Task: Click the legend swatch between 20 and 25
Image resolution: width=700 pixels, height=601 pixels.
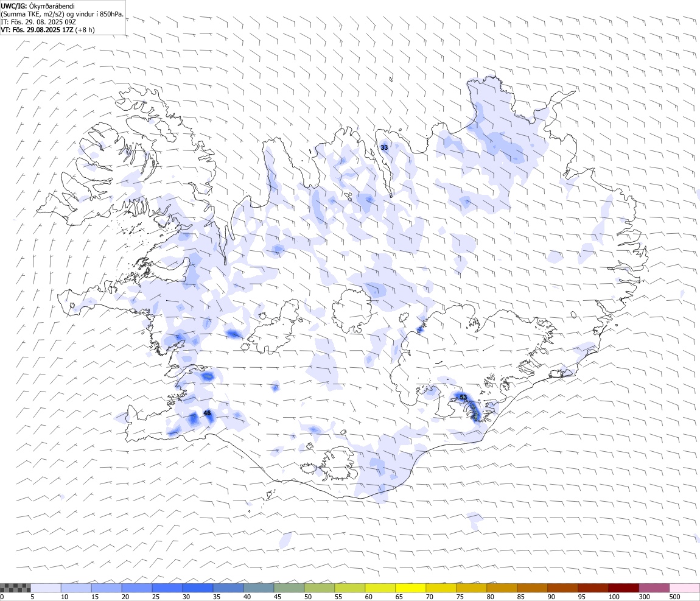Action: (137, 588)
